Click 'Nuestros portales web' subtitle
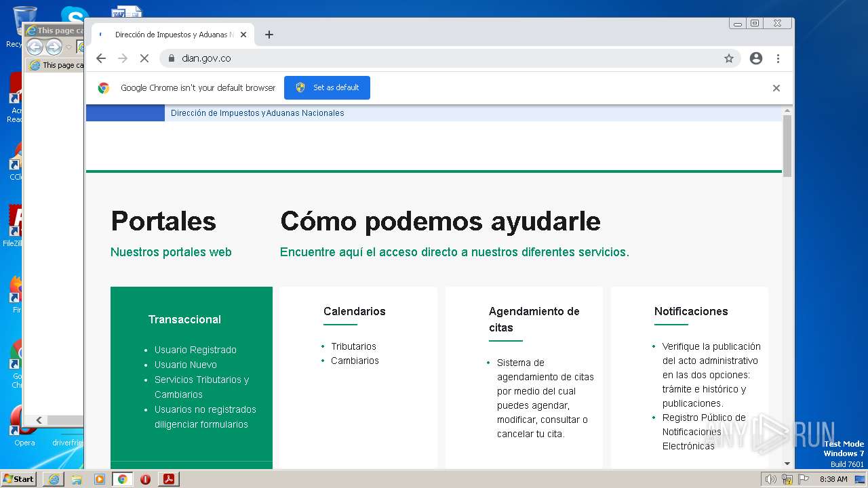868x488 pixels. [x=171, y=252]
